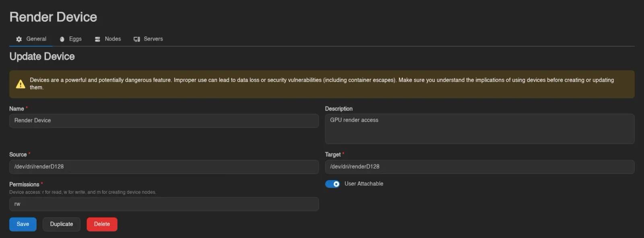Screen dimensions: 644x238
Task: Click the 'Device access: r for read' hint
Action: click(x=83, y=192)
